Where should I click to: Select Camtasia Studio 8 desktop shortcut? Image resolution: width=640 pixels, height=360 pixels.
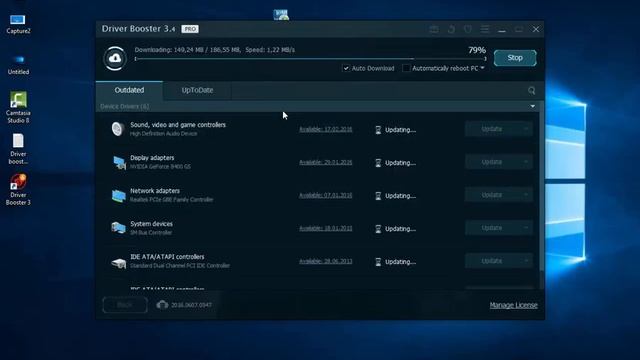pos(18,107)
